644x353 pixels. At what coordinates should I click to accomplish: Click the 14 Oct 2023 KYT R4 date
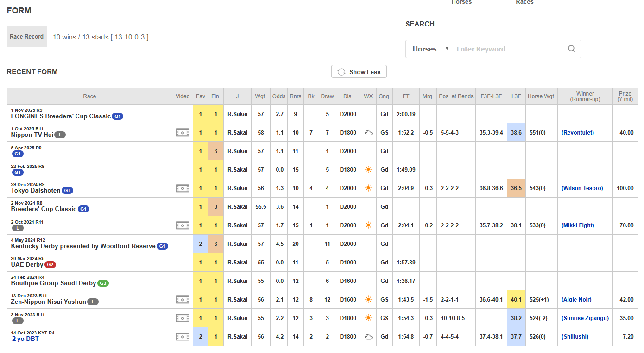point(33,333)
